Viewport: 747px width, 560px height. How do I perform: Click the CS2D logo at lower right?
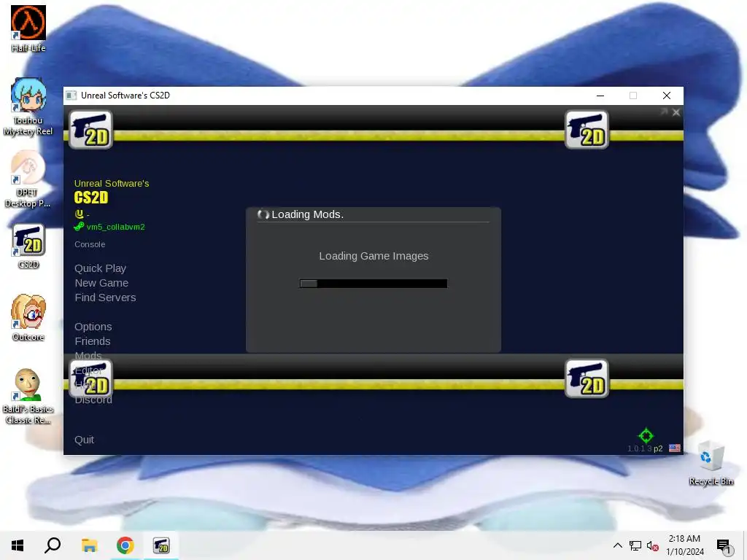587,378
